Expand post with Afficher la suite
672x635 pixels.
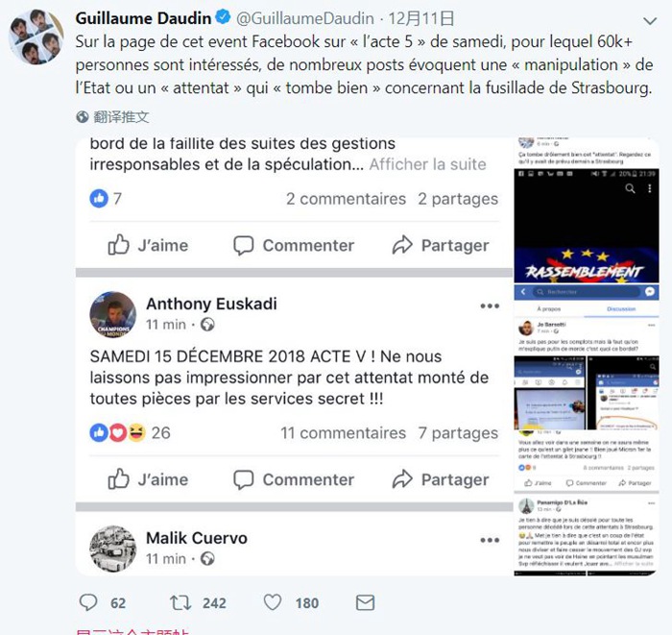(428, 164)
